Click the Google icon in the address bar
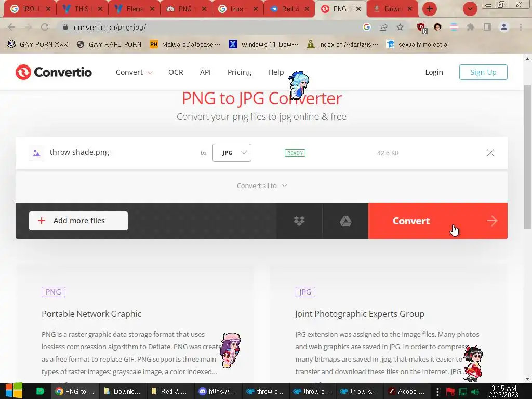Viewport: 532px width, 399px height. coord(366,27)
